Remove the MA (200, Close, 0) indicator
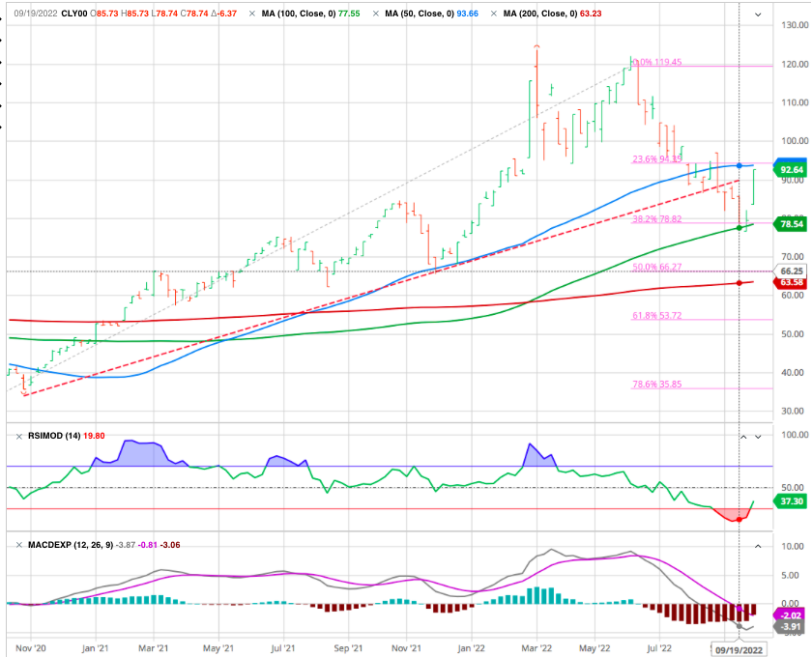This screenshot has width=812, height=657. (x=495, y=14)
